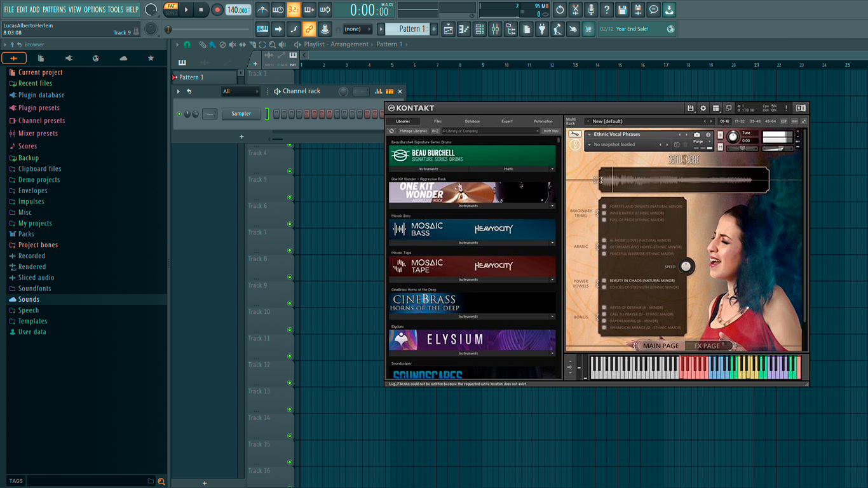Check 'Forests and Deserts (Natural Minor)' phrase
Screen dimensions: 868x488
tap(604, 207)
